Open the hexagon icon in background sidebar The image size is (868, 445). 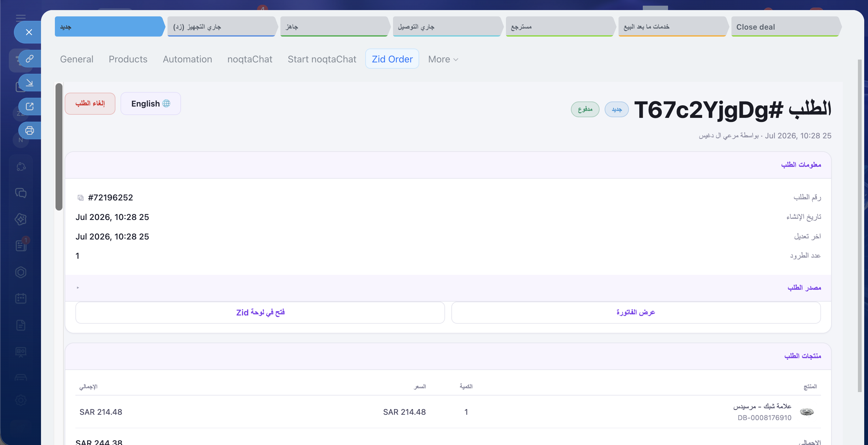[x=21, y=272]
